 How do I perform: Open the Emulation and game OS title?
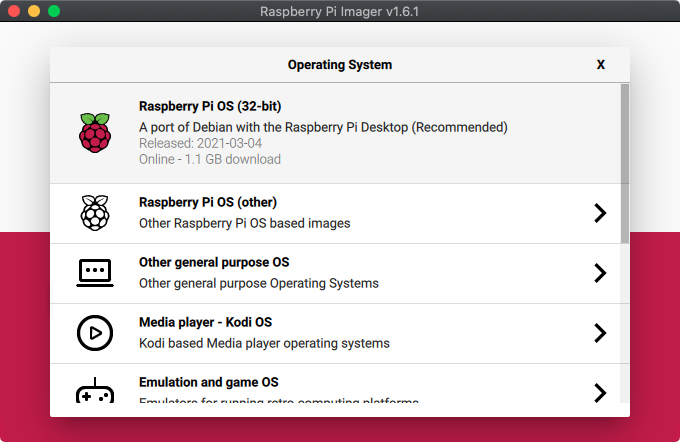(x=209, y=382)
